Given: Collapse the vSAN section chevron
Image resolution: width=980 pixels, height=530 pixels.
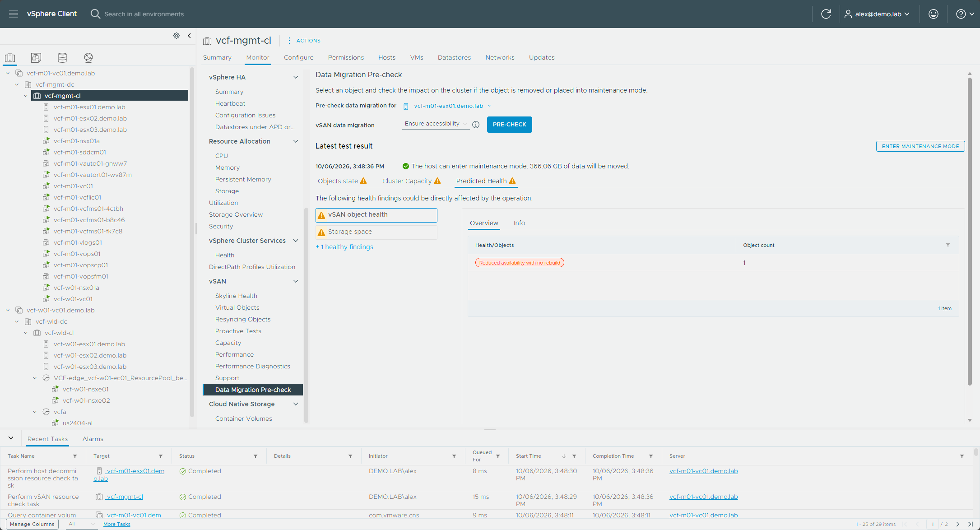Looking at the screenshot, I should [296, 281].
